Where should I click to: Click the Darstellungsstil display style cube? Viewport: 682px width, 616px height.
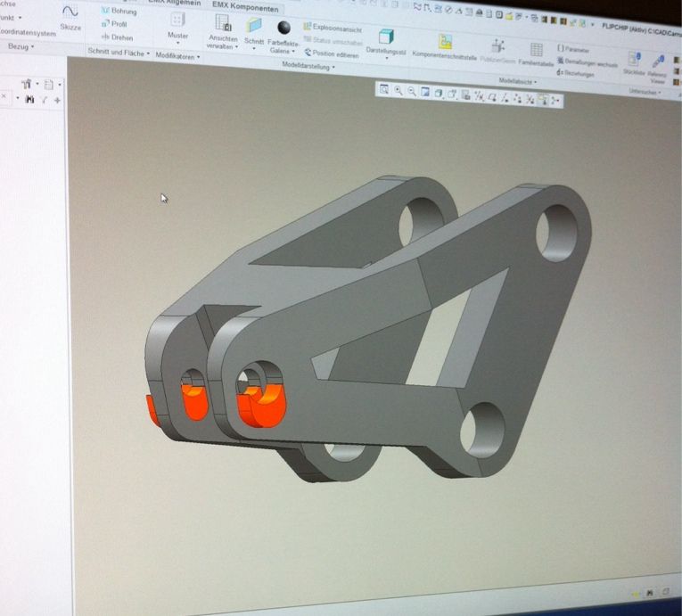click(386, 36)
